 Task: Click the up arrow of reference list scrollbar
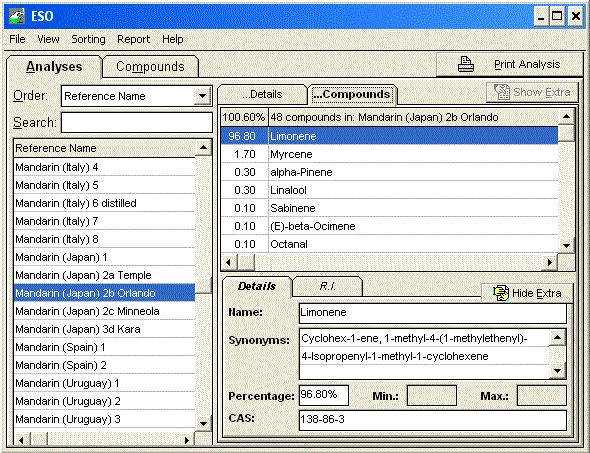tap(203, 148)
